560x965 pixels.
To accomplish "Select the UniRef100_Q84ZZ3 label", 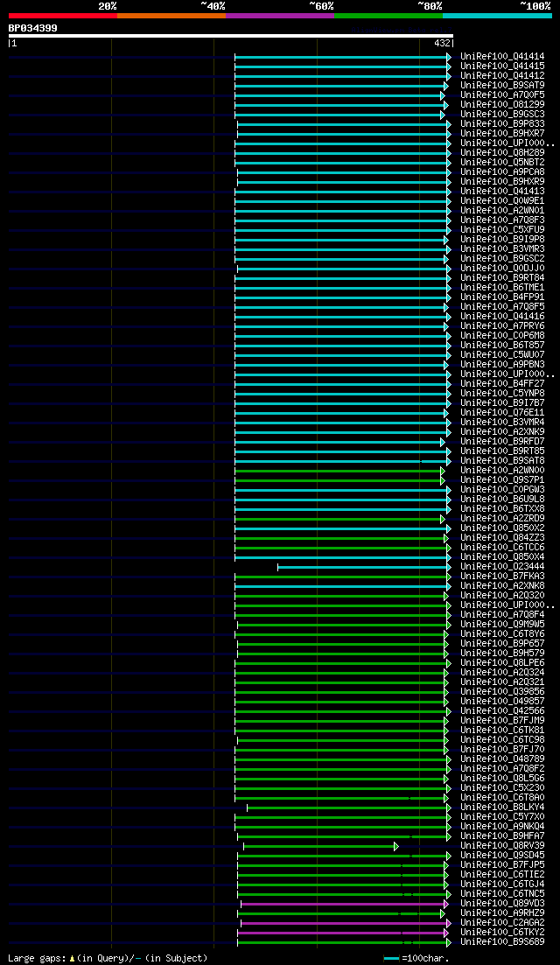I will (x=502, y=537).
